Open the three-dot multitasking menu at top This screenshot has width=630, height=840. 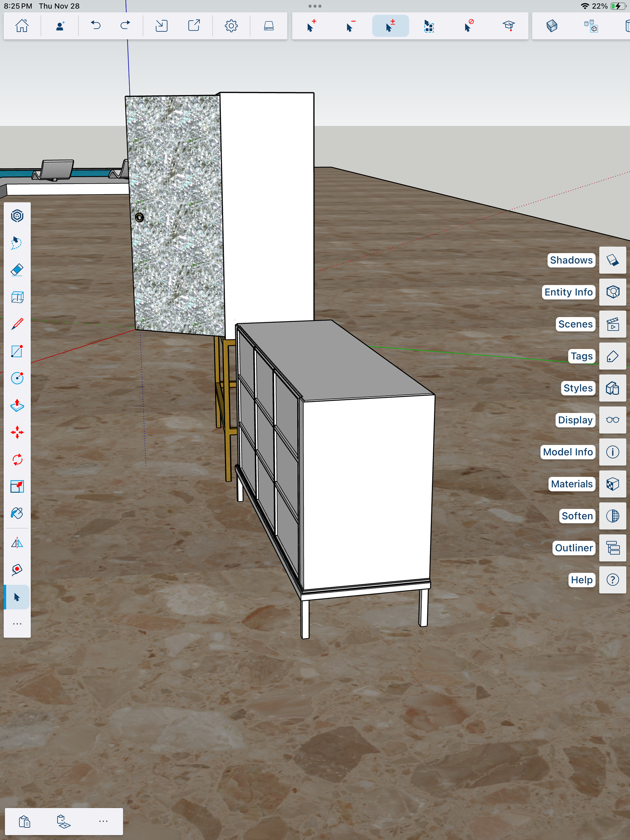coord(315,6)
